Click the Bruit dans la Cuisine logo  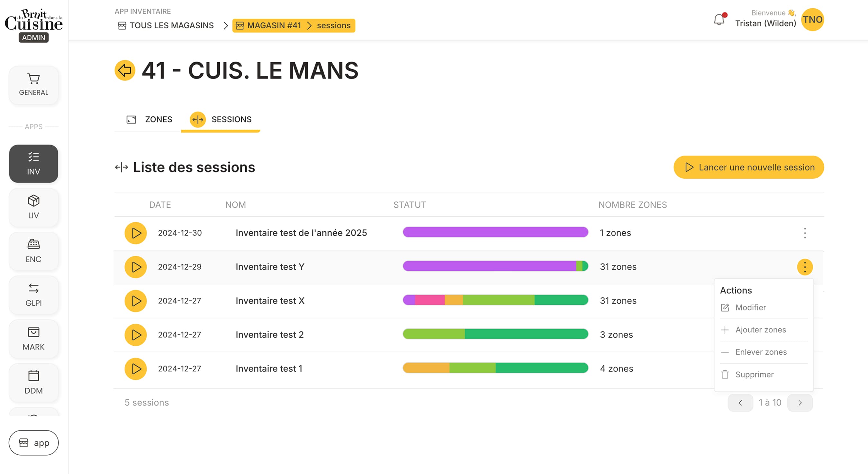pyautogui.click(x=33, y=20)
